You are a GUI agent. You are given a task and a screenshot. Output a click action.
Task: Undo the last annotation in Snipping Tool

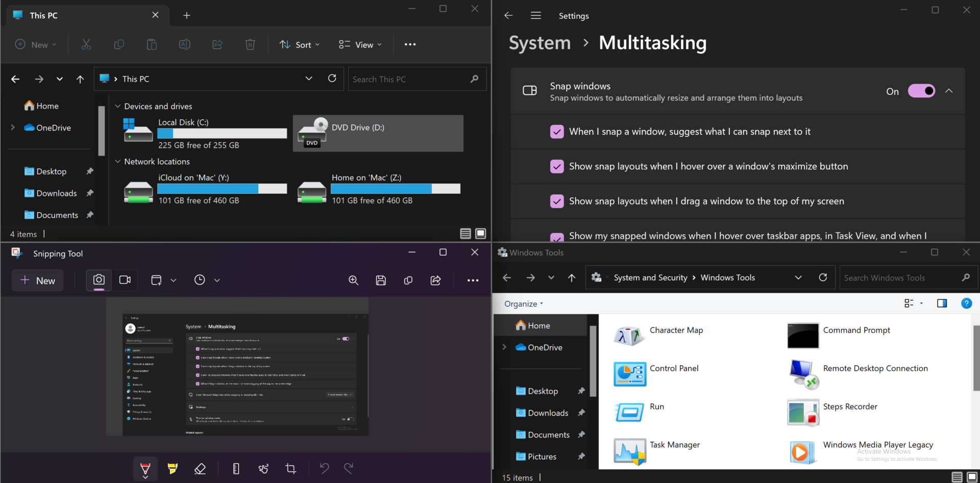pos(325,469)
